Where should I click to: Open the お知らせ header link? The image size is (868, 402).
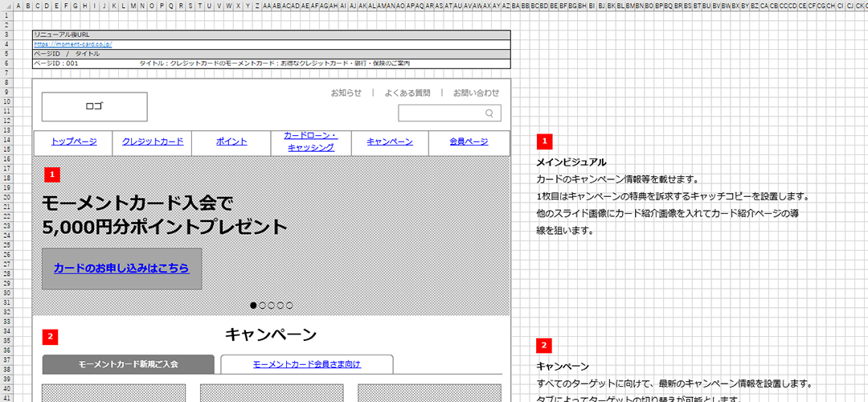[346, 92]
